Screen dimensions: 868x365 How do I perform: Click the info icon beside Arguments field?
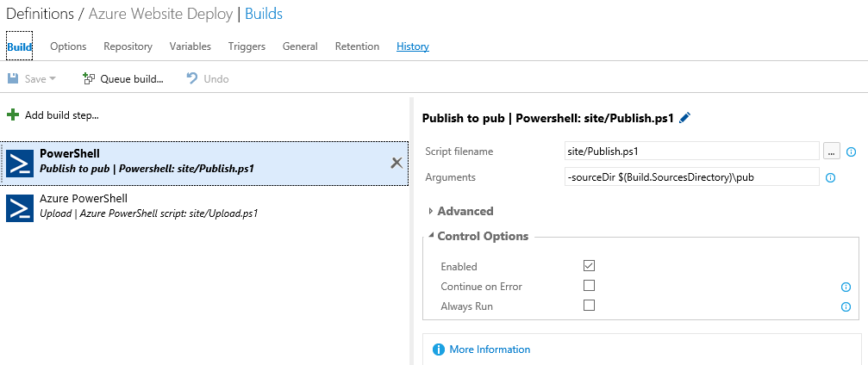pos(830,178)
